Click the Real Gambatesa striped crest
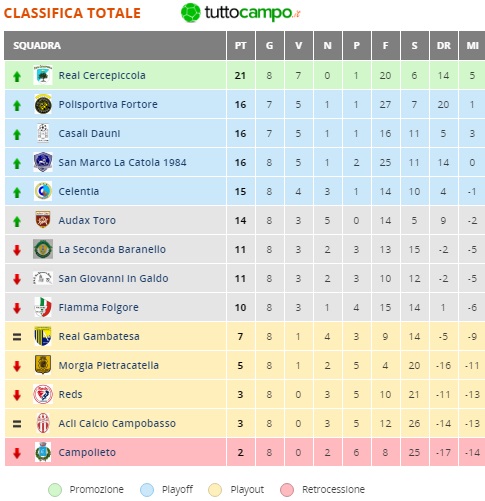 point(43,336)
